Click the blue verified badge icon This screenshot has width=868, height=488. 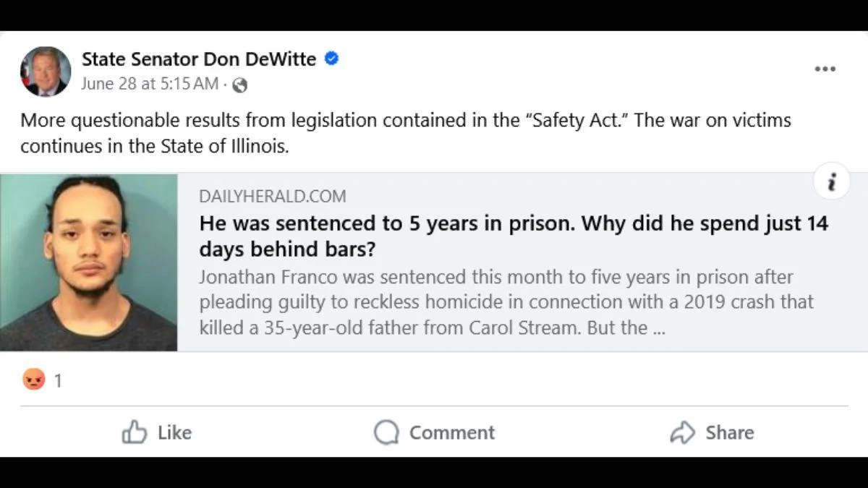click(331, 59)
